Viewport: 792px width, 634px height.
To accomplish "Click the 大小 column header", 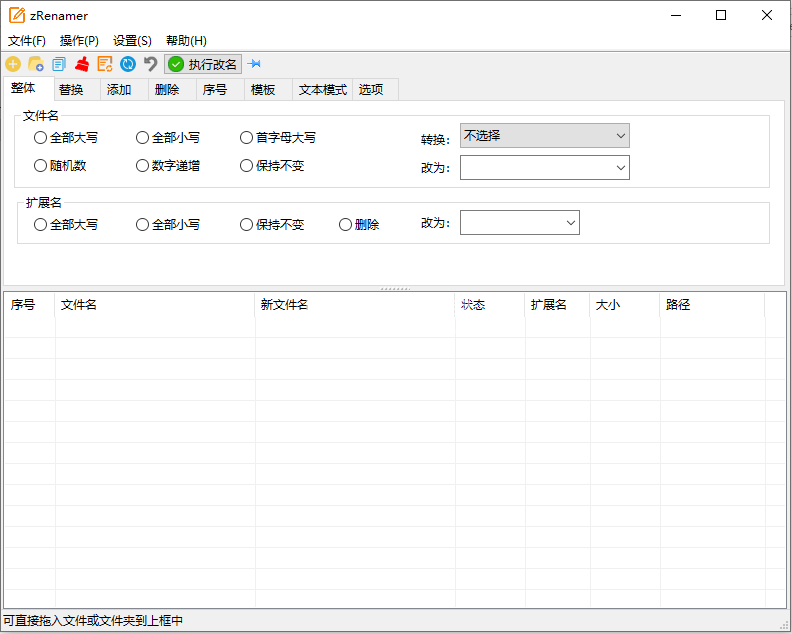I will point(625,305).
